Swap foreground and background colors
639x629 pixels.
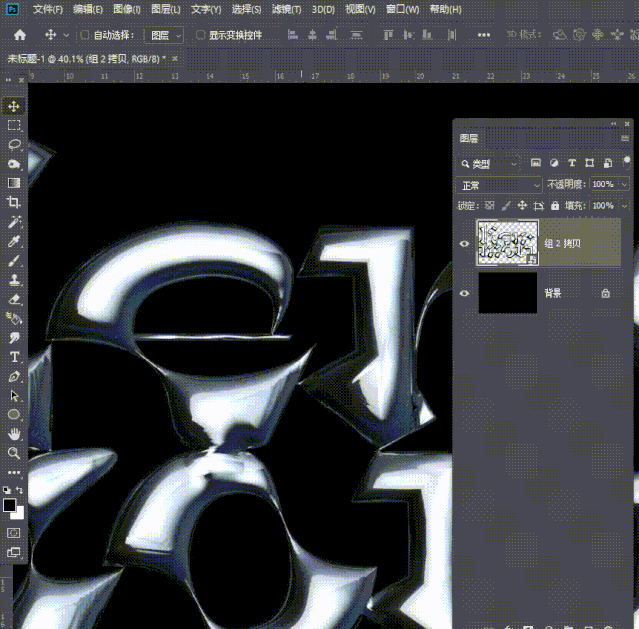click(x=19, y=490)
